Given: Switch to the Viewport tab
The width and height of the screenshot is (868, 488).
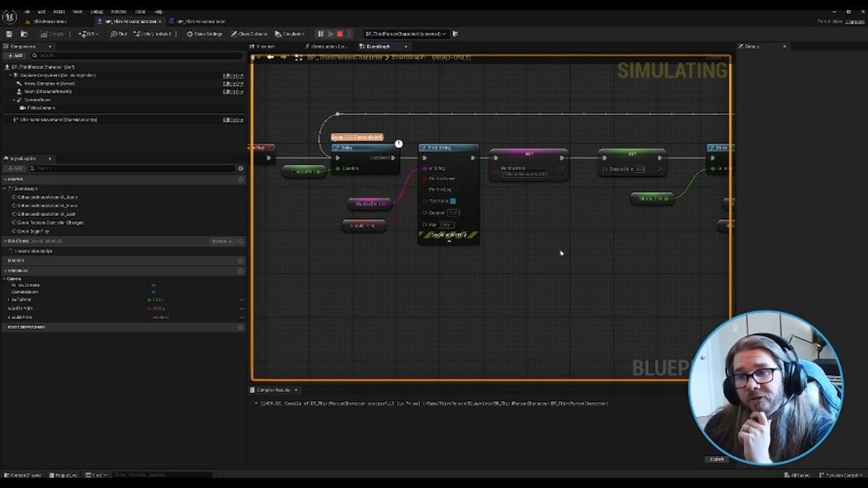Looking at the screenshot, I should (264, 46).
